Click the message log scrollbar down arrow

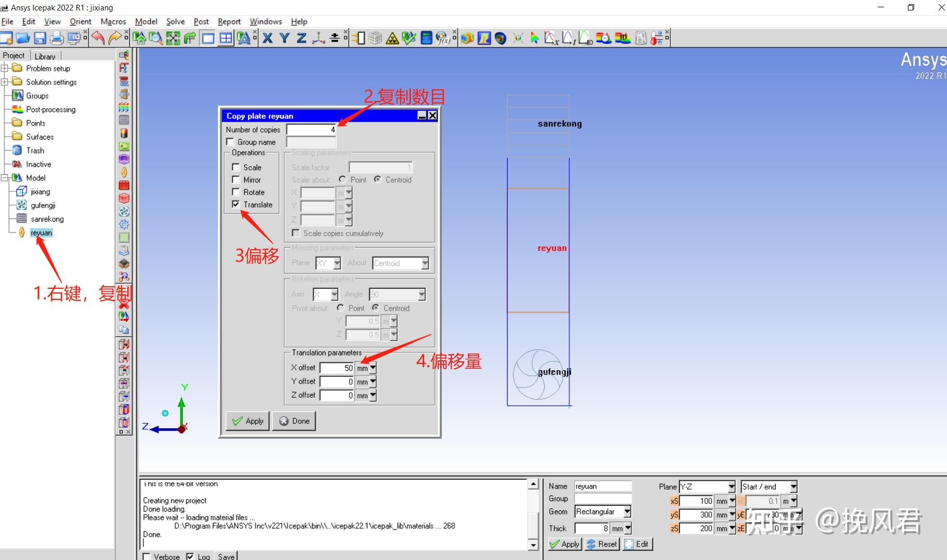pos(533,545)
